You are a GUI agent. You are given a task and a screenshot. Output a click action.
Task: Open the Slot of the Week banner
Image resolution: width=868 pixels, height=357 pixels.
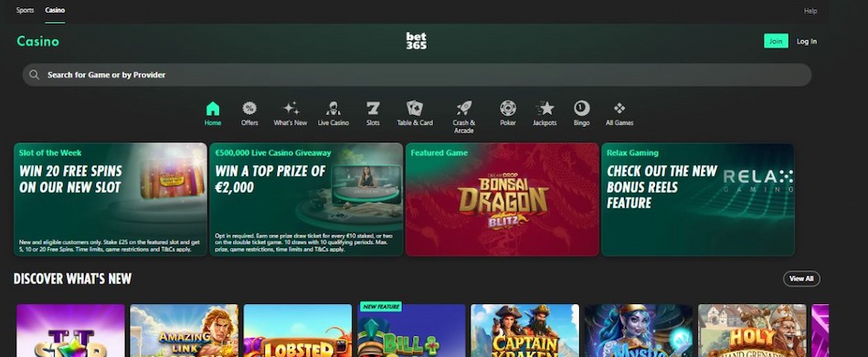pyautogui.click(x=111, y=199)
